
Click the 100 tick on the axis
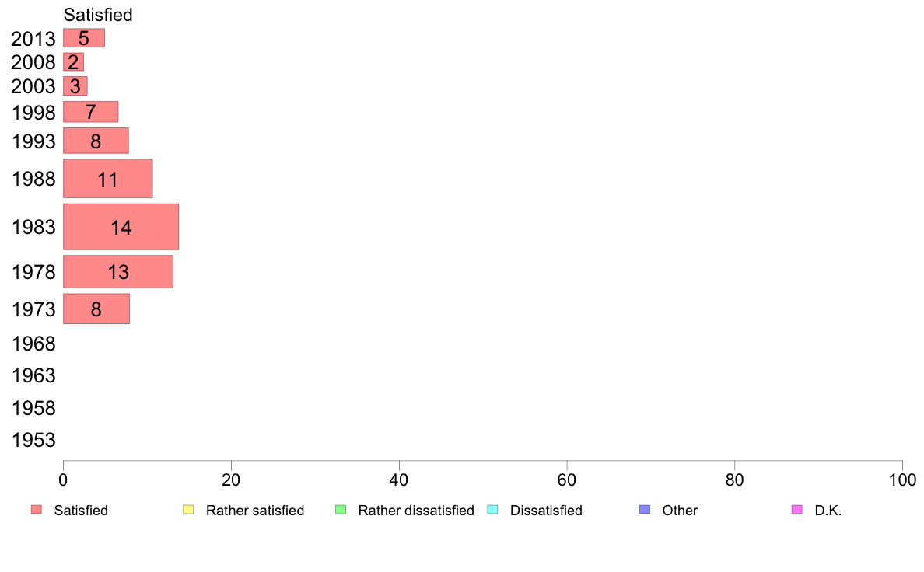tap(902, 480)
